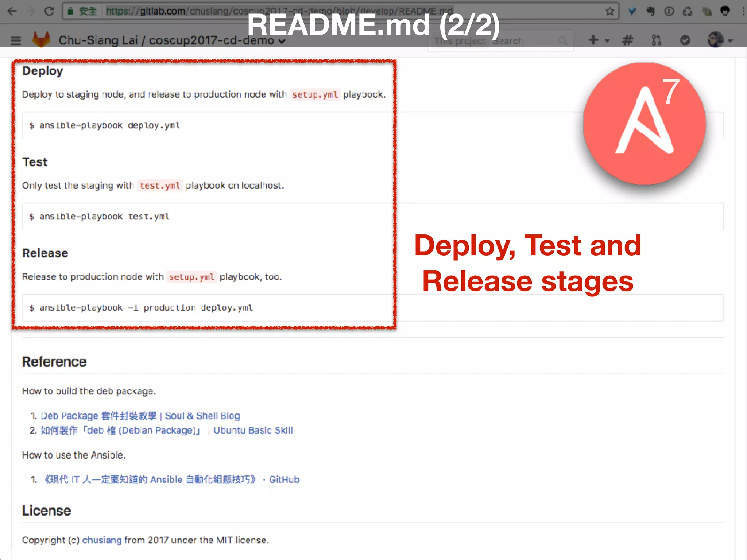747x560 pixels.
Task: Click the secure lock icon
Action: [x=71, y=12]
